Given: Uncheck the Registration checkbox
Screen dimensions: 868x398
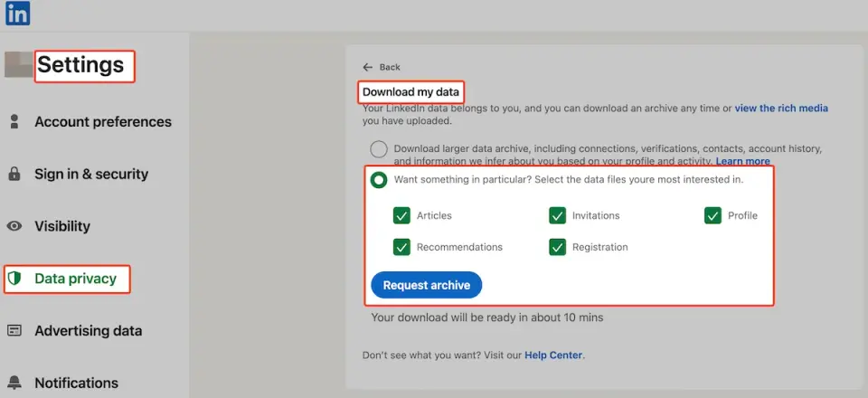Looking at the screenshot, I should tap(557, 247).
